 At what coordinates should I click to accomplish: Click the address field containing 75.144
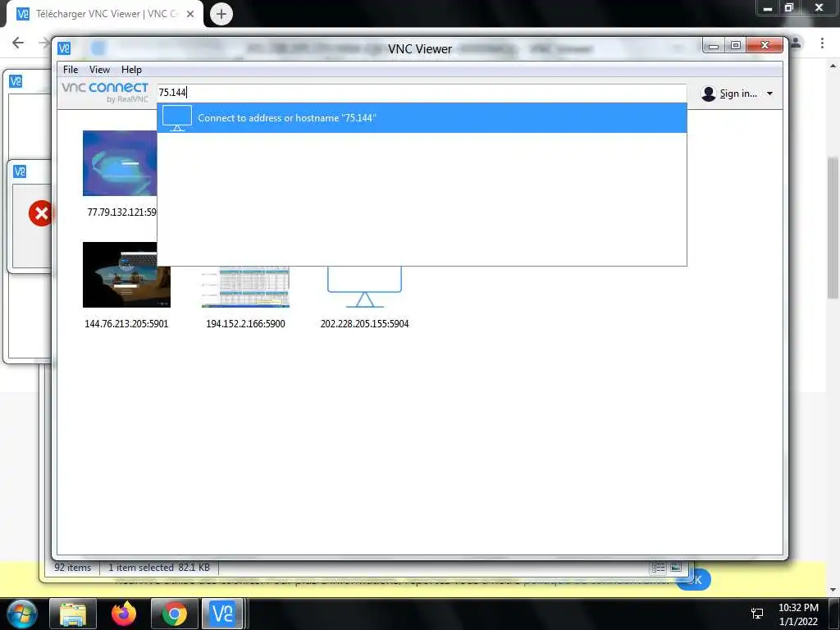tap(422, 93)
